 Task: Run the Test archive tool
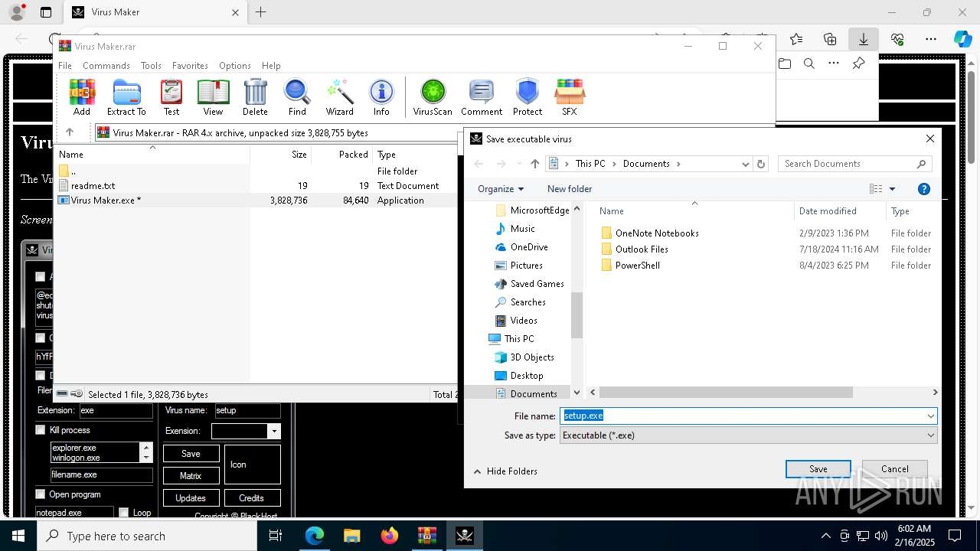[x=171, y=97]
